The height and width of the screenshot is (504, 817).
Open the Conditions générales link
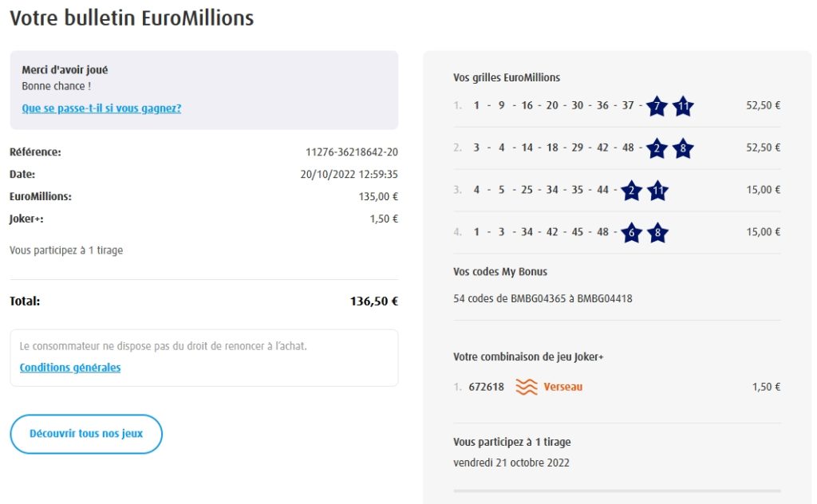(70, 368)
